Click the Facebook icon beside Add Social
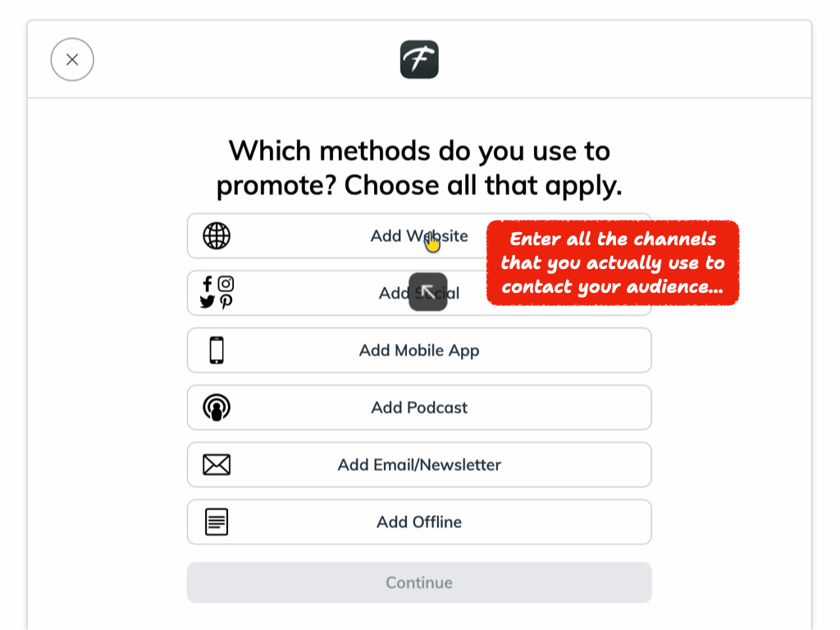This screenshot has height=630, width=840. point(208,283)
